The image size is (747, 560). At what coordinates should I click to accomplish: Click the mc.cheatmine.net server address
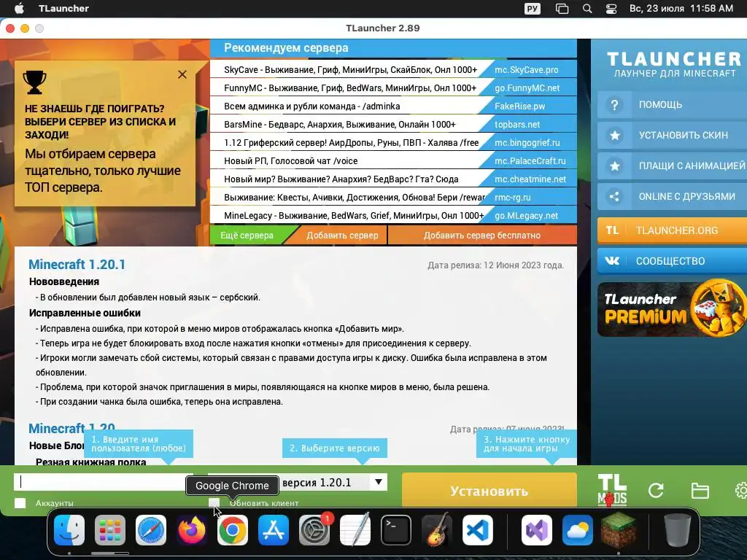pos(530,179)
